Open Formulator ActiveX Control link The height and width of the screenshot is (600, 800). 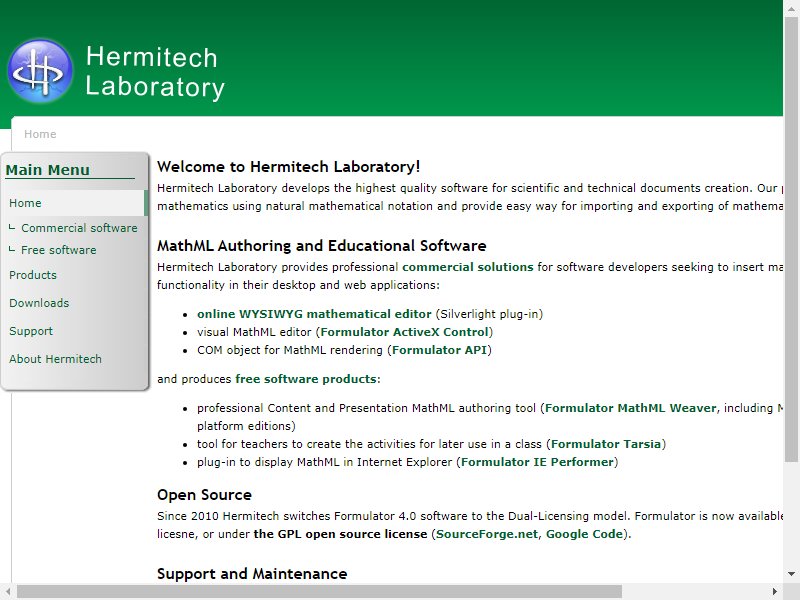tap(405, 332)
